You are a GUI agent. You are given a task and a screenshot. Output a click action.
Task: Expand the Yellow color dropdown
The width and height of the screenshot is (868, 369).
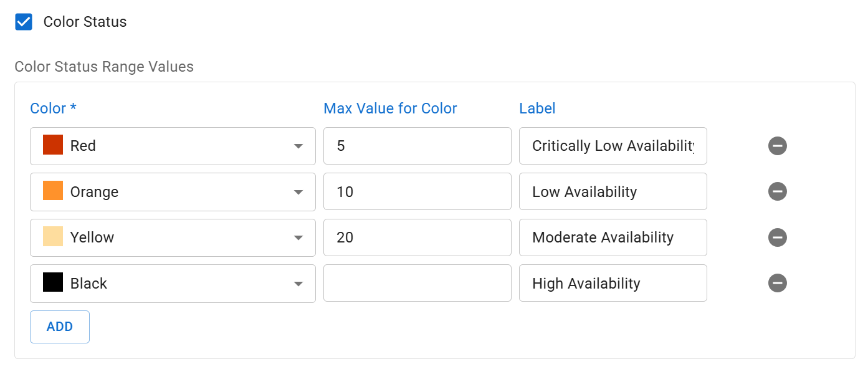pos(298,237)
